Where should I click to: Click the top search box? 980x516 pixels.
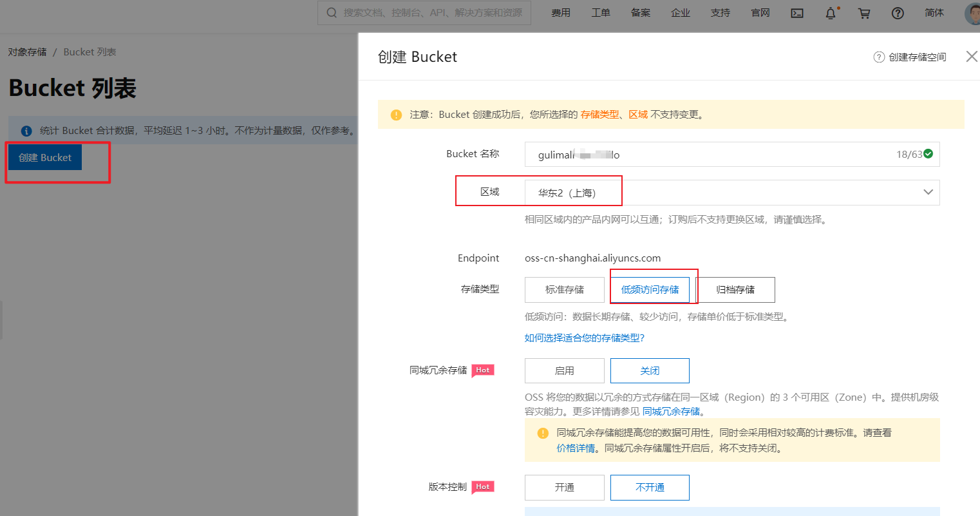coord(424,13)
